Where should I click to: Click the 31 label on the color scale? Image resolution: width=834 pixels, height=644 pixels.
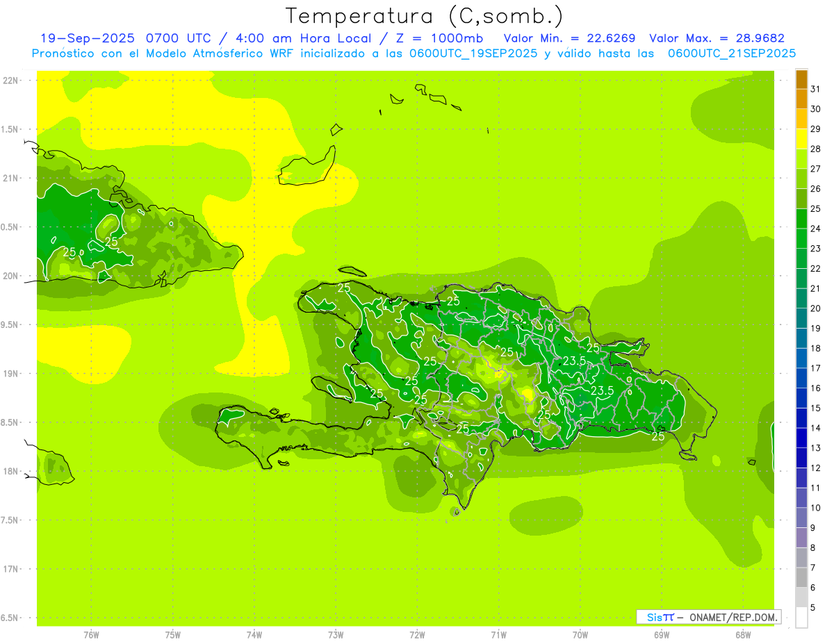[x=815, y=89]
